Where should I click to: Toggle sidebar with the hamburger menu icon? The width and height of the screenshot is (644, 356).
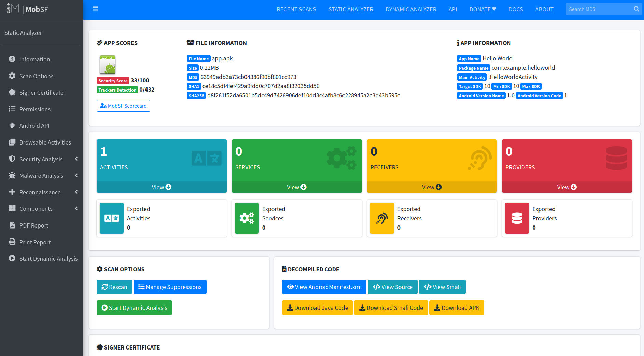pos(95,9)
